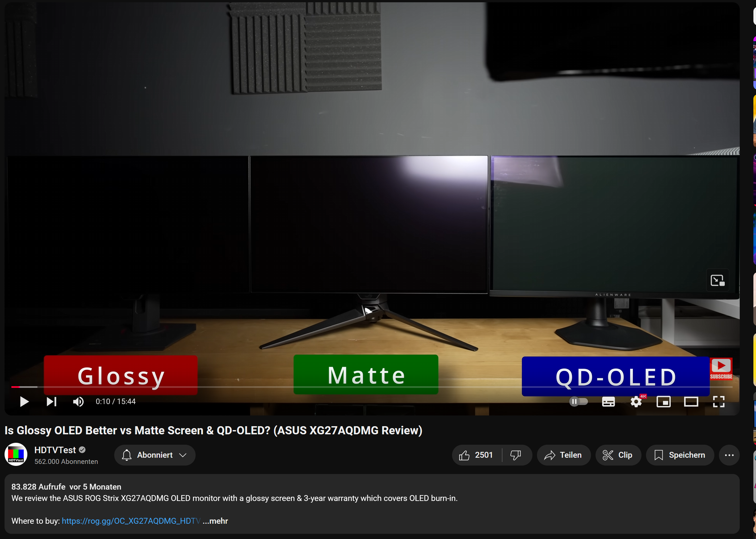Toggle subtitles with the captions icon
Viewport: 756px width, 539px height.
(608, 401)
